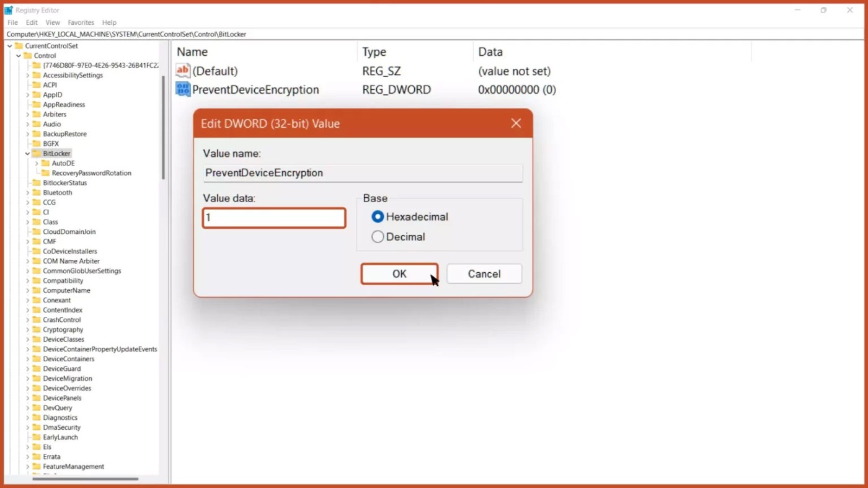Expand the AutoDE subkey

point(37,163)
